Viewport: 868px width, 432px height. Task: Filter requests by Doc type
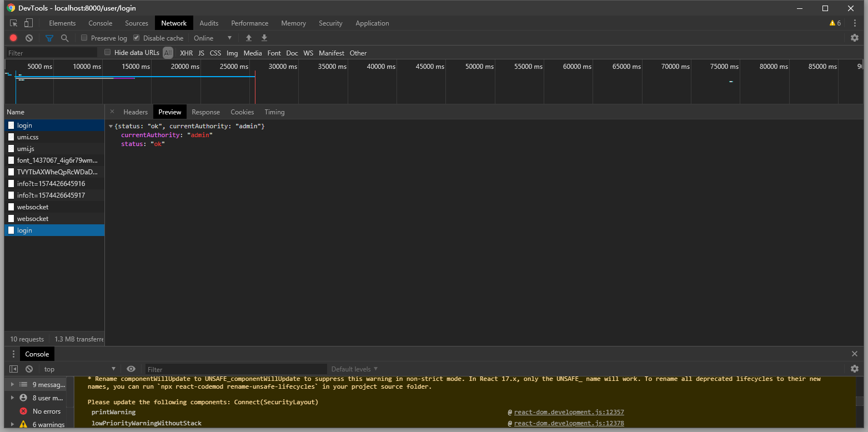coord(292,53)
